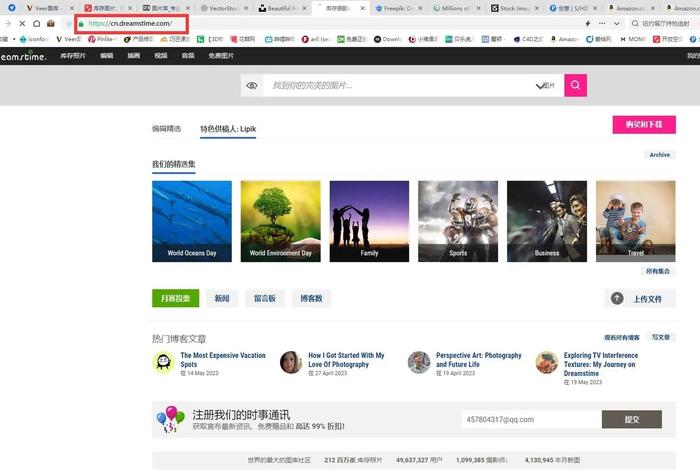Go to the browser home page icon
Screen dimensions: 700x470
37,24
